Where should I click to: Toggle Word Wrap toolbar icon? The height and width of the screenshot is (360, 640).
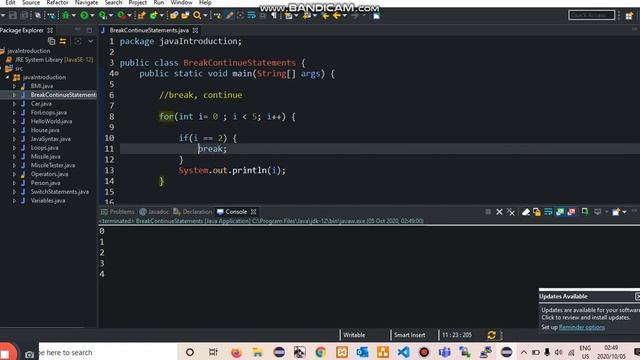(251, 16)
